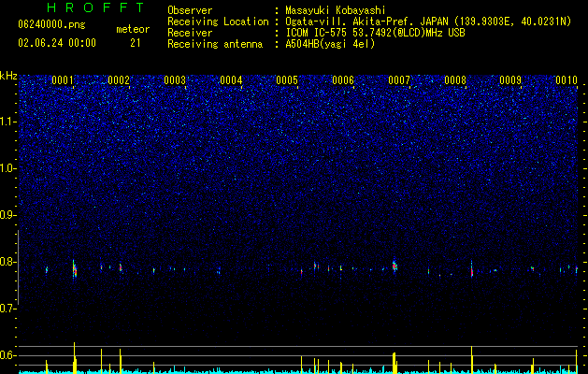Click the Receiving Location label
Image resolution: width=588 pixels, height=374 pixels.
pyautogui.click(x=218, y=22)
